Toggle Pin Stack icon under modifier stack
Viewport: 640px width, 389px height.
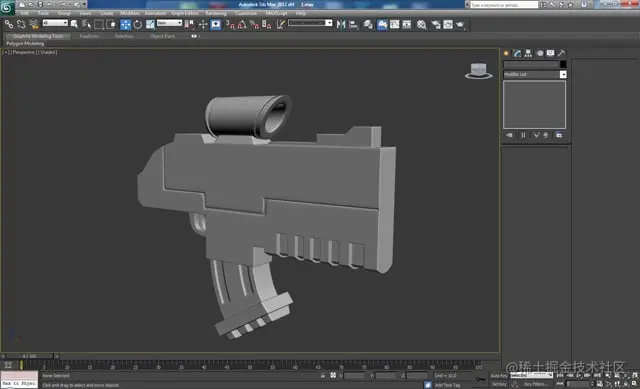click(x=509, y=135)
